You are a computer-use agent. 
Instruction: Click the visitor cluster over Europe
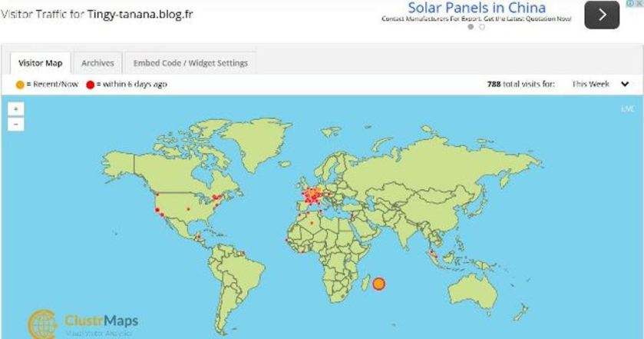(313, 195)
